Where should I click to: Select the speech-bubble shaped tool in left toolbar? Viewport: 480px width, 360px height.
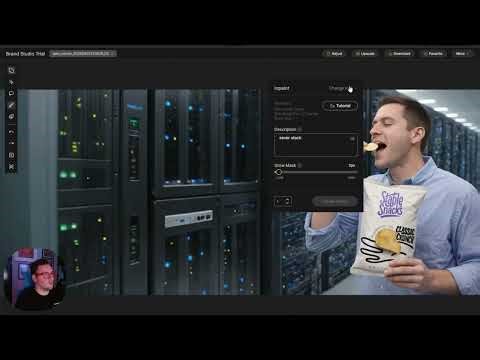pyautogui.click(x=11, y=94)
